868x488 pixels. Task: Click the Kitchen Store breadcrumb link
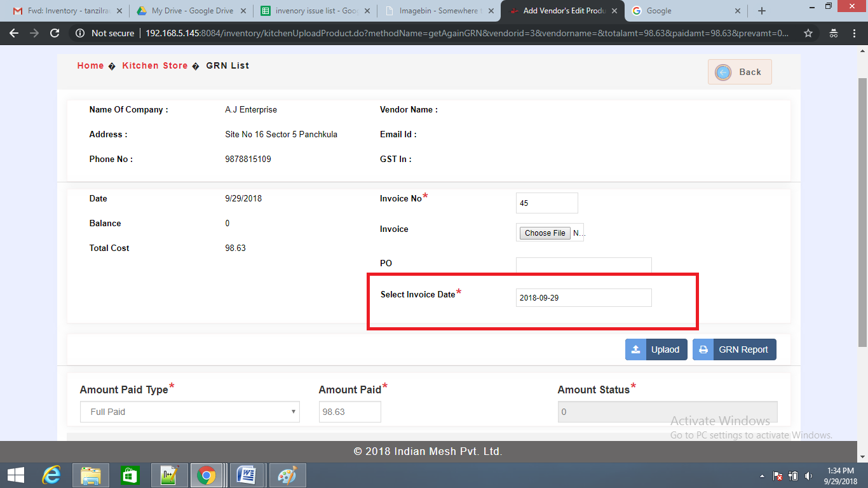(x=155, y=65)
